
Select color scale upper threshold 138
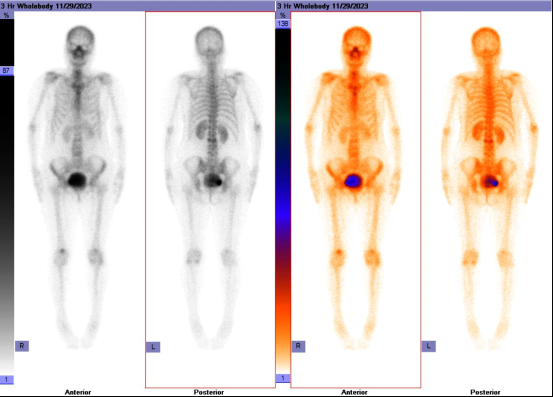[283, 24]
